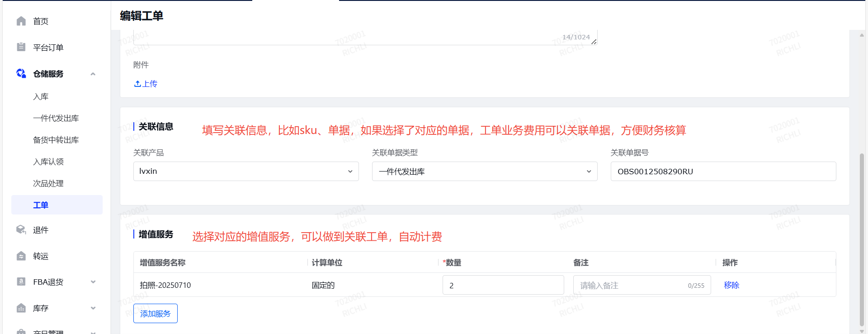
Task: Click the 数量 field containing 2
Action: coord(503,285)
